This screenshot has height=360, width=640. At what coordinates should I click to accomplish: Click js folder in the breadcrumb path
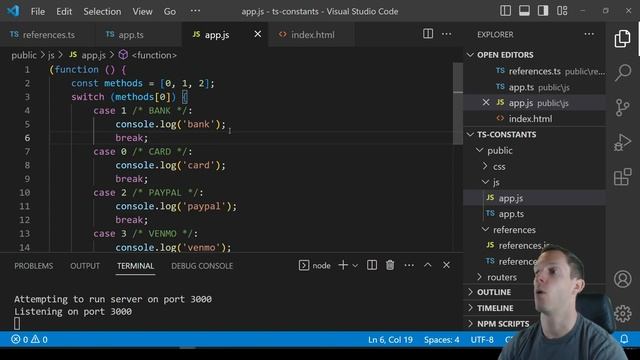click(x=51, y=55)
